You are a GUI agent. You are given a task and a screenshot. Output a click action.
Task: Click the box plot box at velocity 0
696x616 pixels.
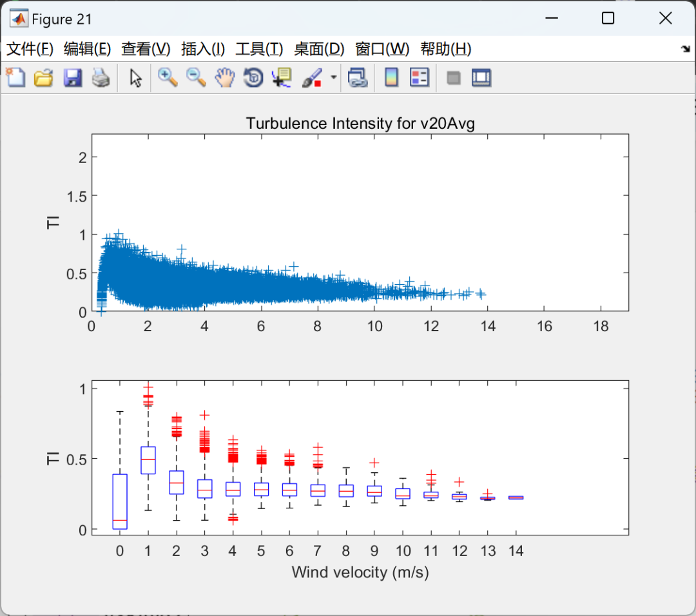coord(120,502)
